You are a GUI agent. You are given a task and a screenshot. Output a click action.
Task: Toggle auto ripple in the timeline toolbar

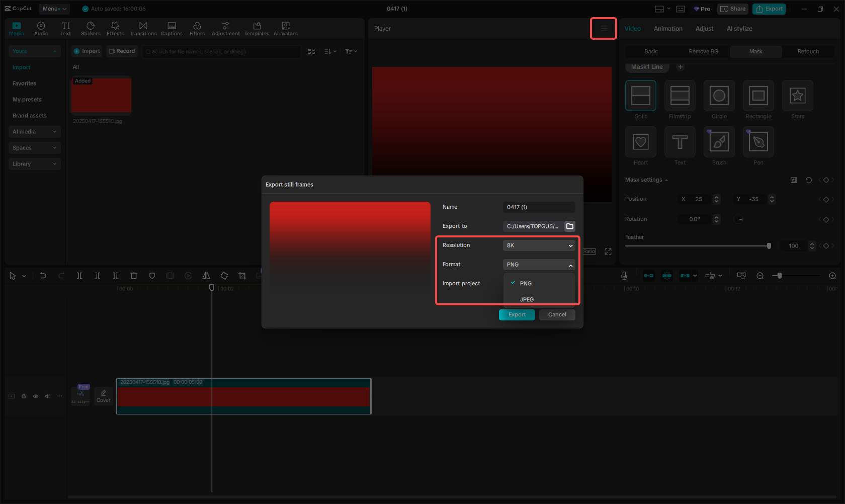pos(649,276)
